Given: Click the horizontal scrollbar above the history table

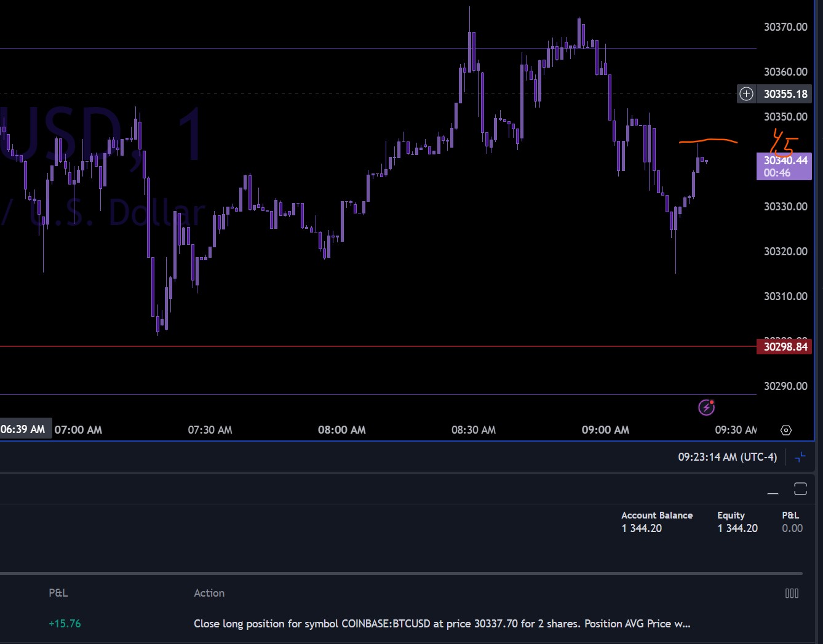Looking at the screenshot, I should click(x=401, y=573).
